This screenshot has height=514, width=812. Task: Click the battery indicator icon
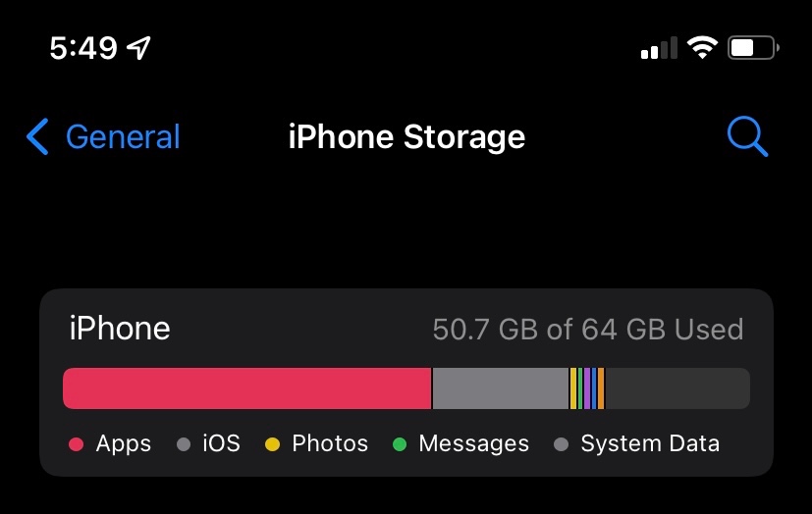coord(755,47)
